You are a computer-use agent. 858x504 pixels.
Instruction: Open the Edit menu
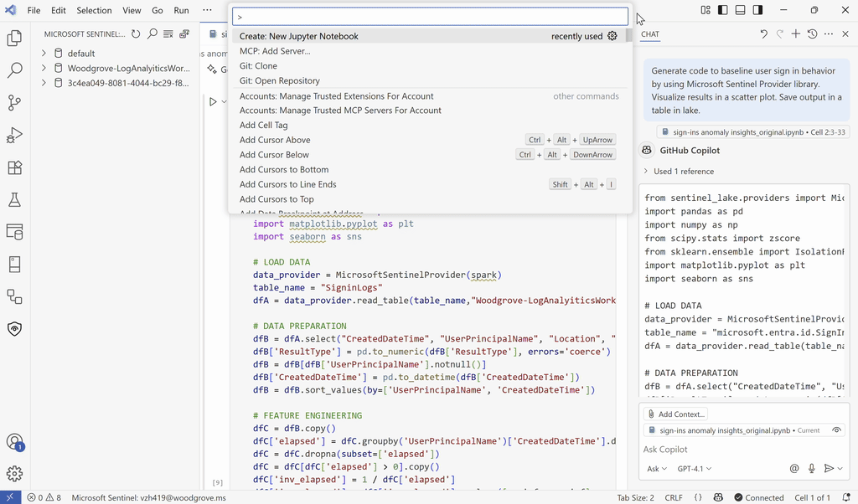pos(59,10)
